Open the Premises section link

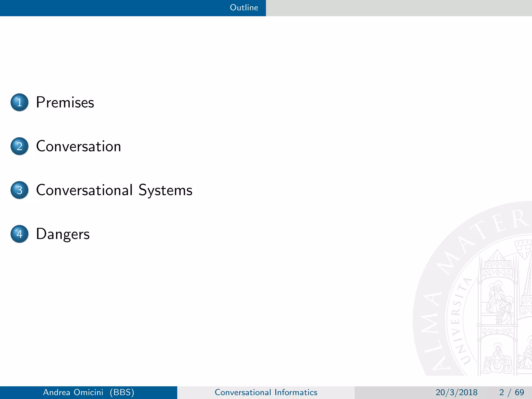[65, 102]
